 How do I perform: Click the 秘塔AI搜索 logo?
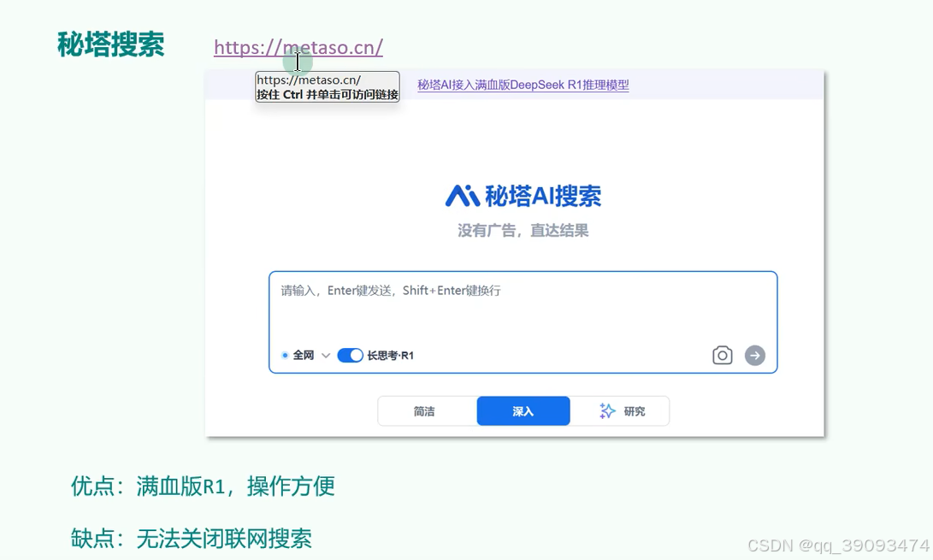click(523, 196)
